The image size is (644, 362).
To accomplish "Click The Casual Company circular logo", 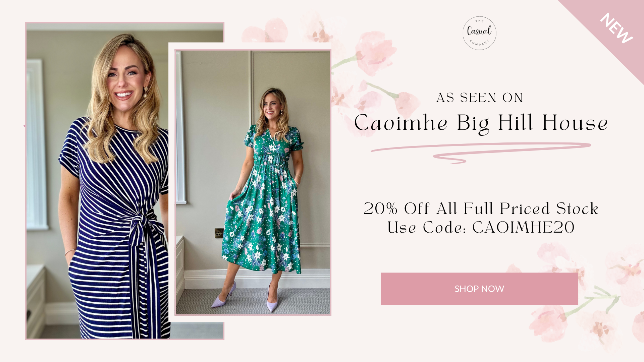I will (479, 33).
